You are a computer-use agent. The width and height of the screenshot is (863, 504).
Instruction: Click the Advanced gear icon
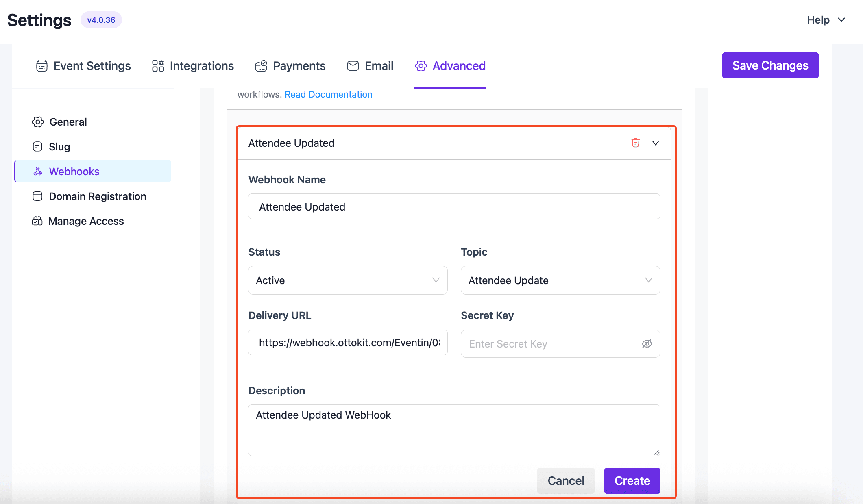click(421, 66)
